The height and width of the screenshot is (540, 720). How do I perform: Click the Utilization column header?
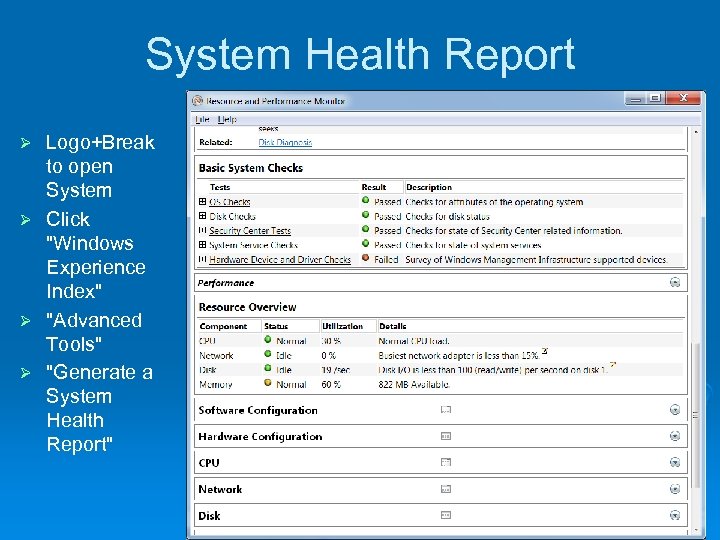[343, 326]
